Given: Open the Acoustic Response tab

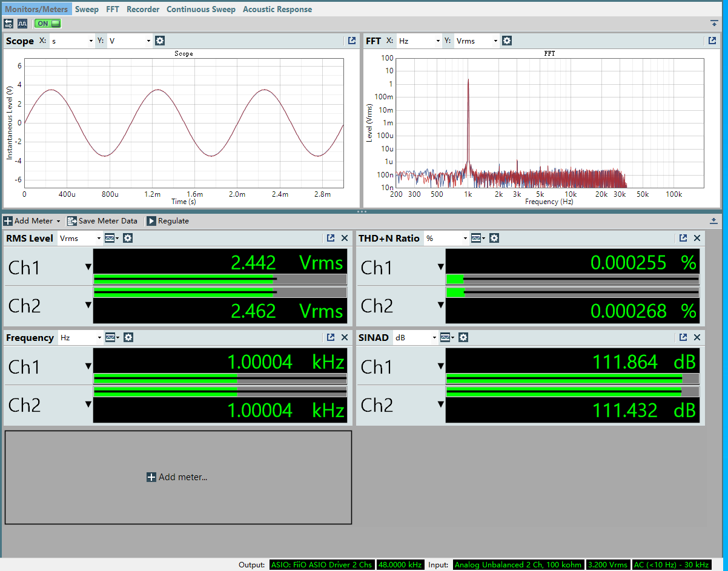Looking at the screenshot, I should pos(277,9).
